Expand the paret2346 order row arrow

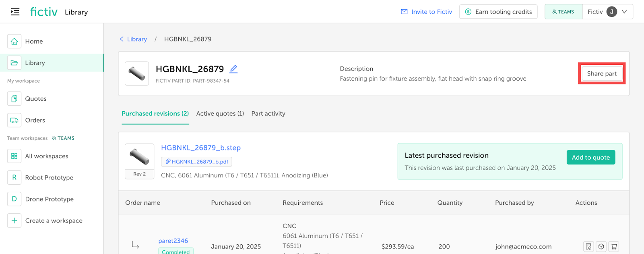click(x=135, y=245)
